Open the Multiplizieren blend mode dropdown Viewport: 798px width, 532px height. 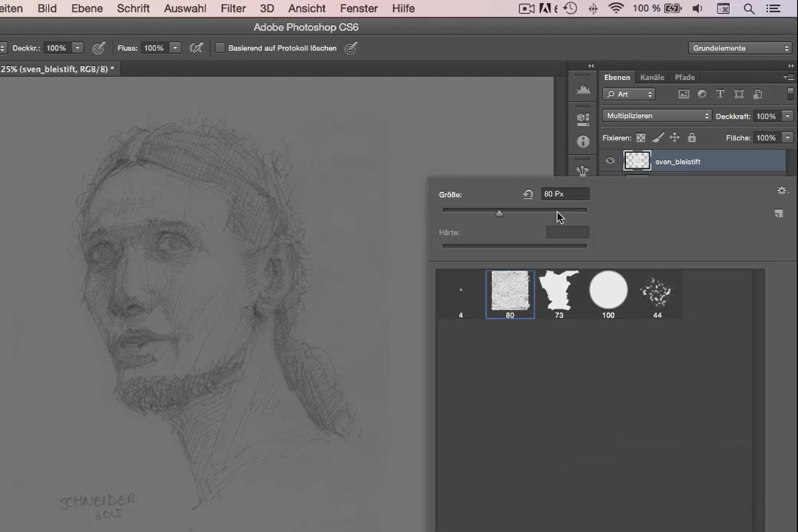tap(656, 116)
